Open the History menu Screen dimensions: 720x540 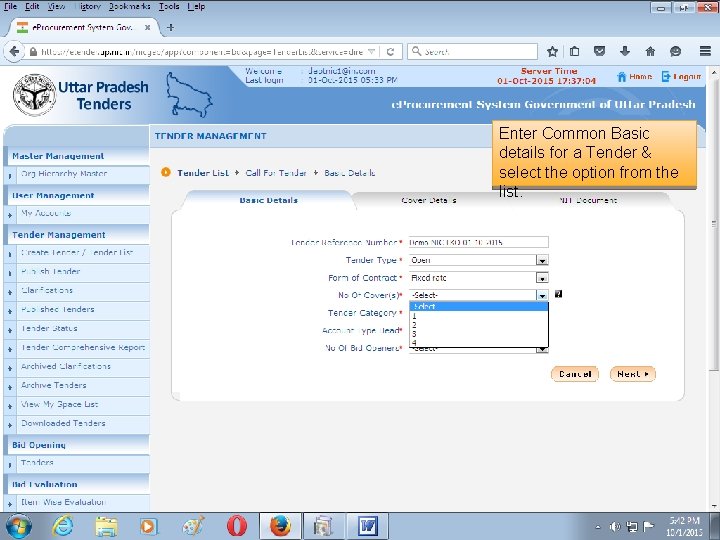[87, 6]
